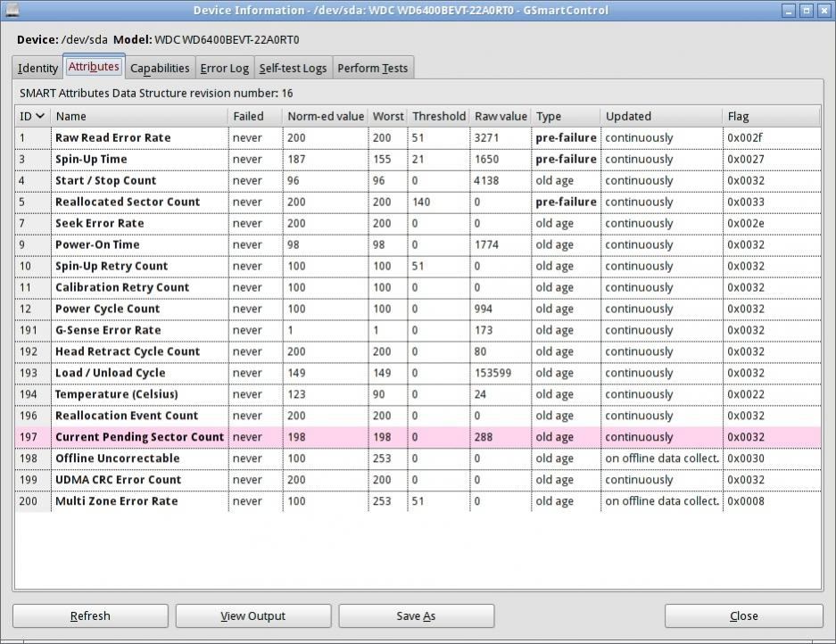The width and height of the screenshot is (836, 644).
Task: Select the Power-On Time row
Action: click(x=418, y=244)
